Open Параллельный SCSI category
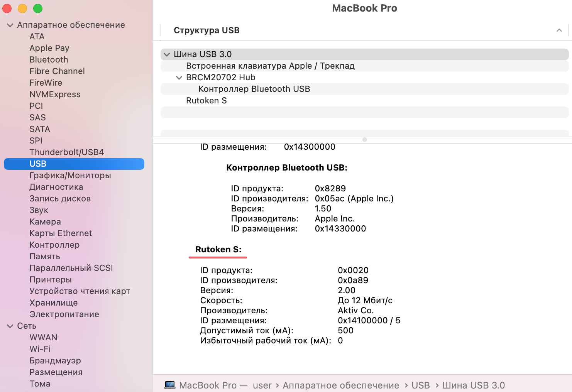This screenshot has width=572, height=392. tap(71, 268)
